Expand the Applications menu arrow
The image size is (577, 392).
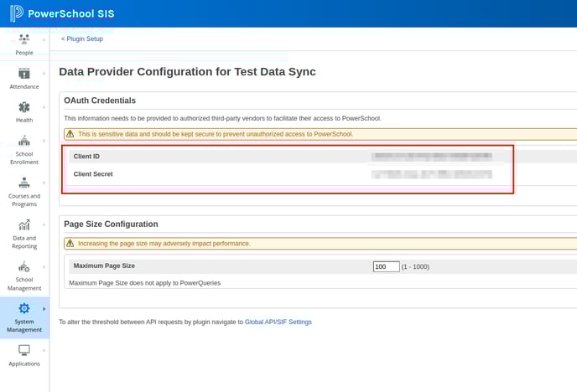point(44,350)
